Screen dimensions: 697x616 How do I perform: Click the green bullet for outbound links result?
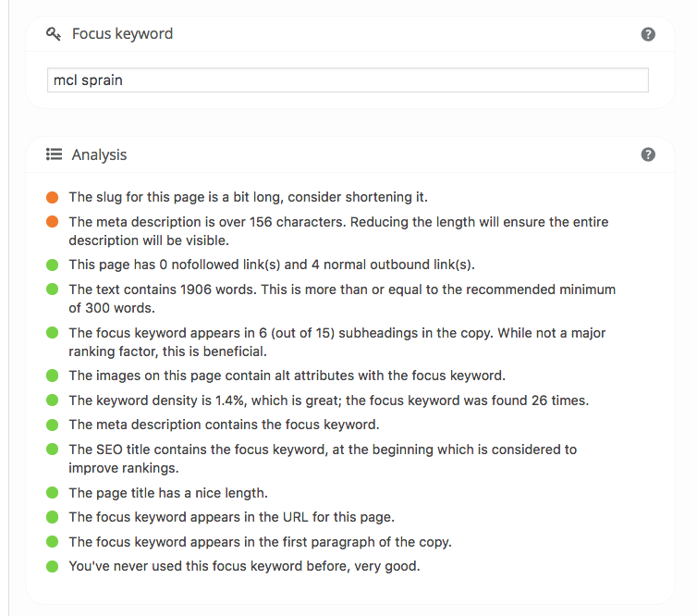52,265
